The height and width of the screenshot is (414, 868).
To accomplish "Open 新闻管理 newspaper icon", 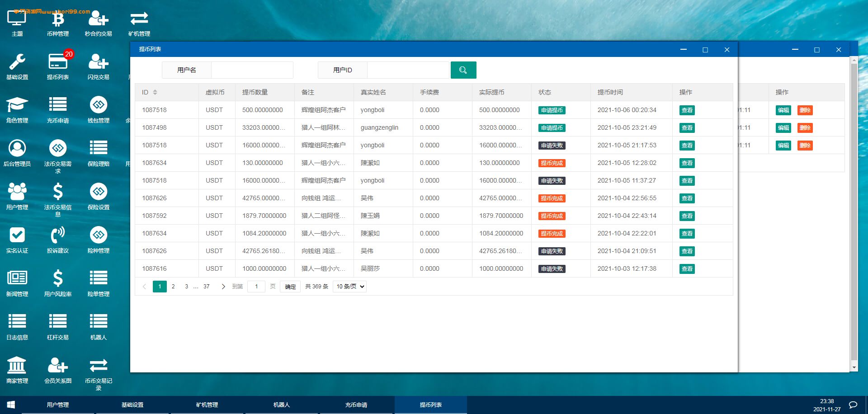I will tap(17, 283).
